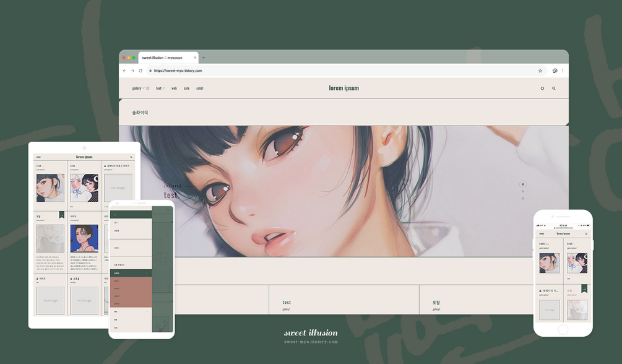Image resolution: width=622 pixels, height=364 pixels.
Task: Open the test post card below the slider
Action: coord(344,300)
